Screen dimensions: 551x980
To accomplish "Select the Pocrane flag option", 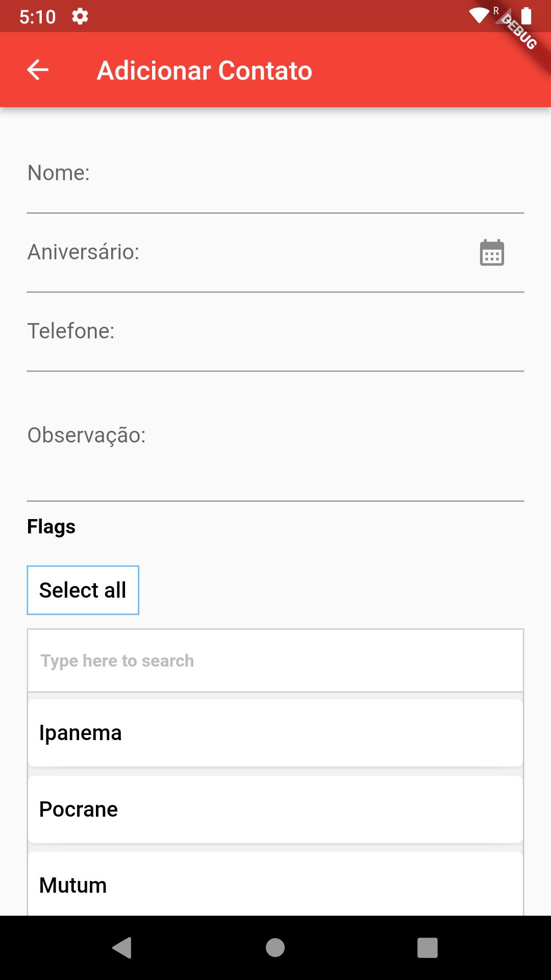I will tap(275, 810).
